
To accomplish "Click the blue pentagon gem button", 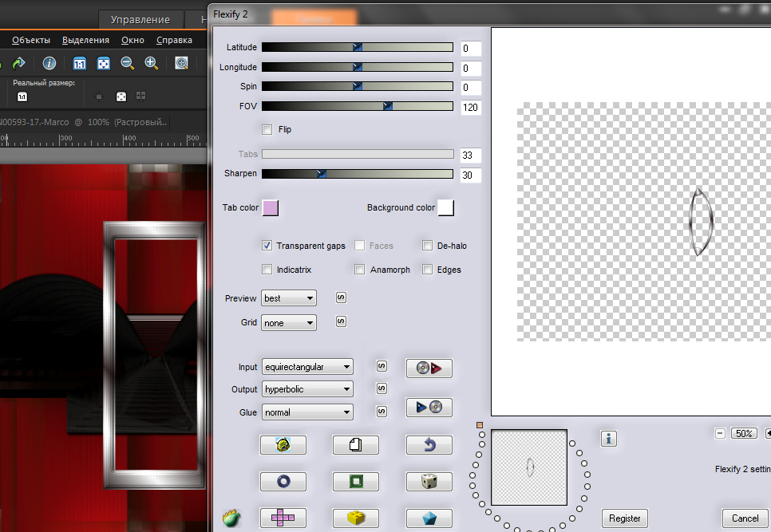I will coord(429,518).
